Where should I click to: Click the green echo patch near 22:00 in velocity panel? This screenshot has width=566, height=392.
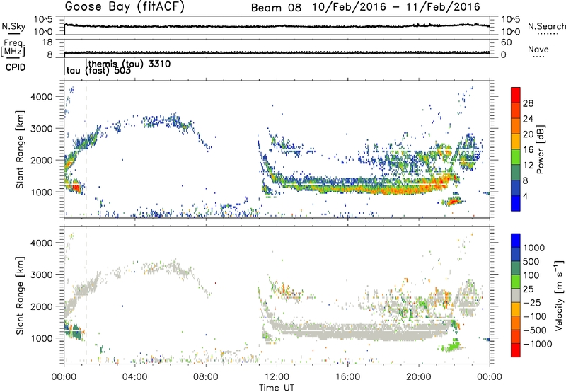click(452, 346)
